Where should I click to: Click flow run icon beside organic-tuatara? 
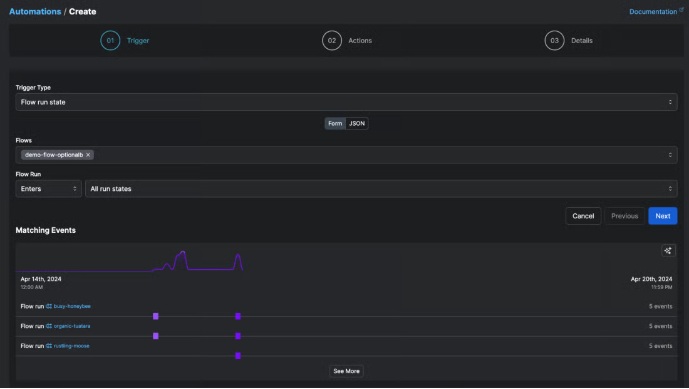click(49, 326)
